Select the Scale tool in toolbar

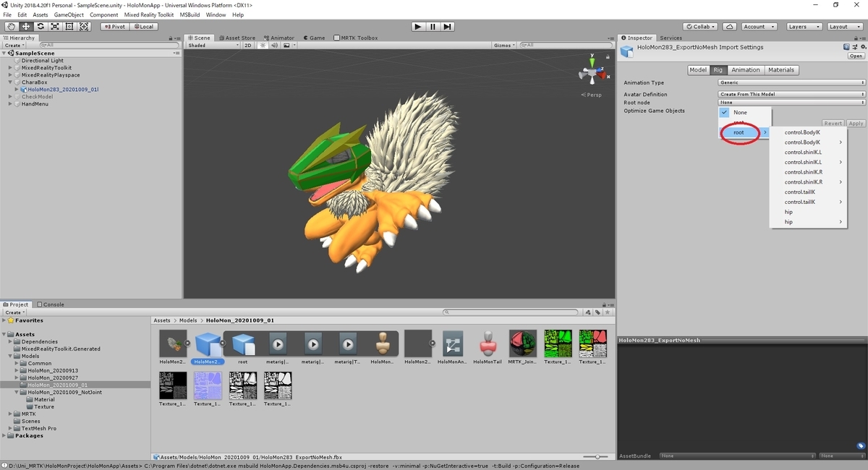(x=55, y=26)
